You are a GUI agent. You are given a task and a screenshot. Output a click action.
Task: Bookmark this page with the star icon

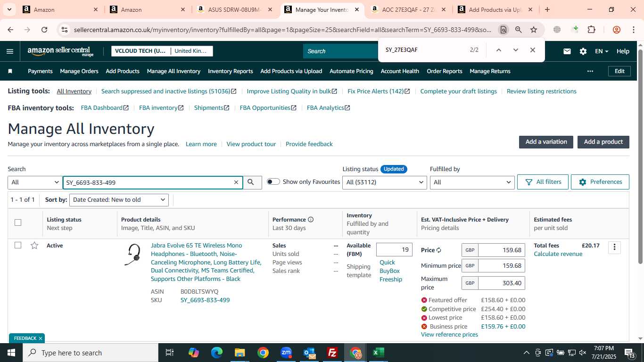(x=534, y=30)
